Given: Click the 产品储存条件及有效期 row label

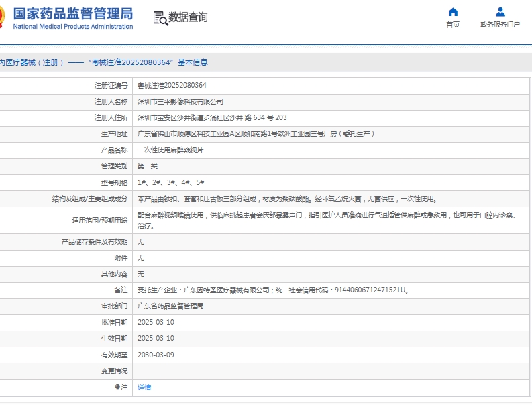Looking at the screenshot, I should click(95, 242).
